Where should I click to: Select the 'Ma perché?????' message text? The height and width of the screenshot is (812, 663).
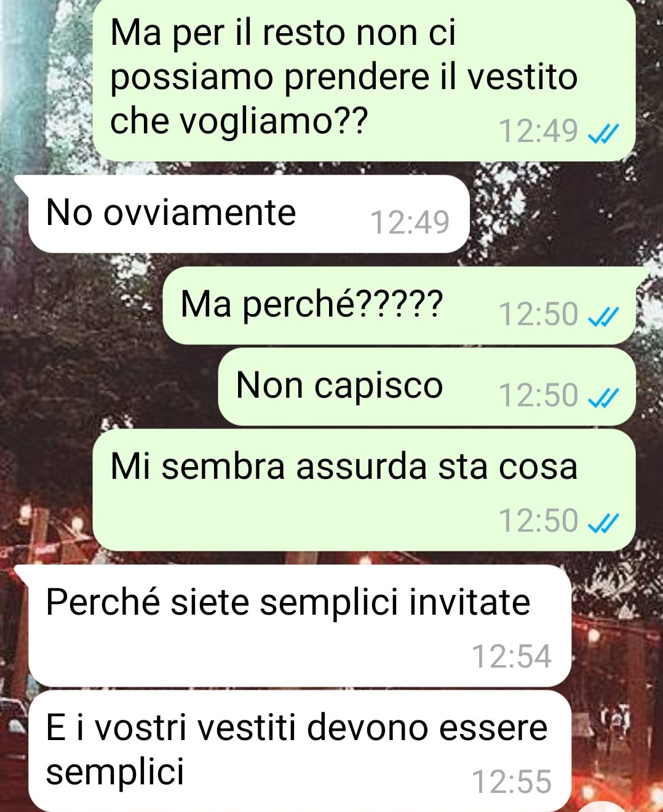tap(311, 304)
